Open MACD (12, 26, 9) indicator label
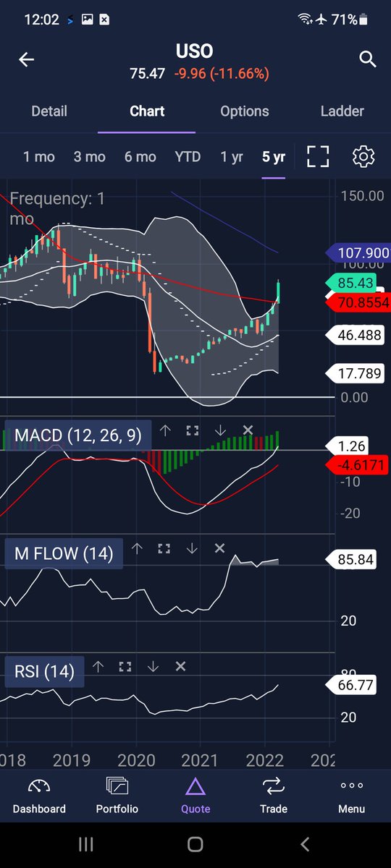391x868 pixels. pos(78,435)
